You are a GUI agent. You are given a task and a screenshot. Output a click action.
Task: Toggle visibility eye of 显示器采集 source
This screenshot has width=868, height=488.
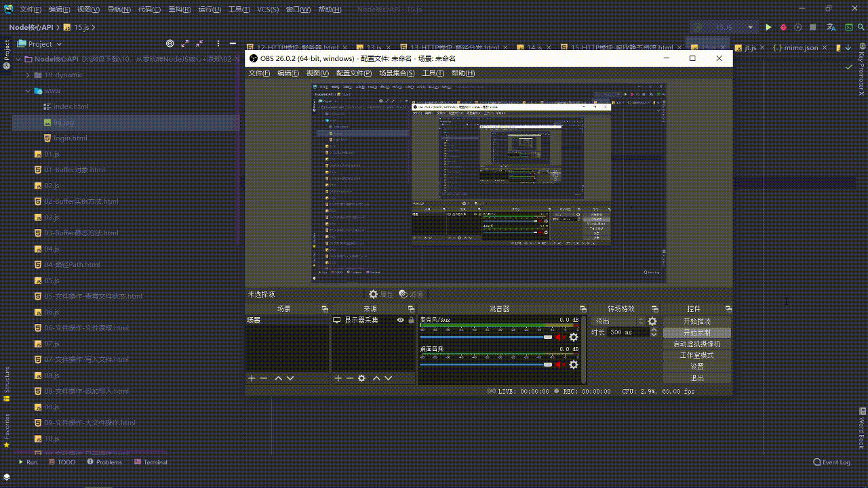coord(400,320)
